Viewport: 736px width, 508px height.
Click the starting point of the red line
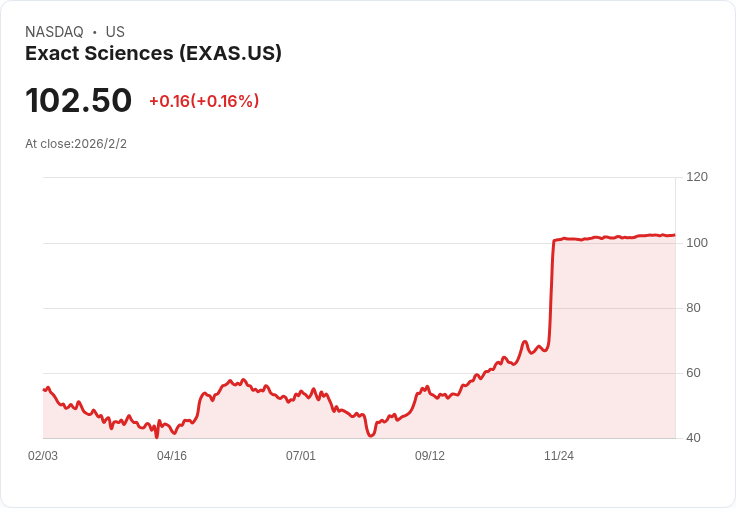(x=44, y=390)
